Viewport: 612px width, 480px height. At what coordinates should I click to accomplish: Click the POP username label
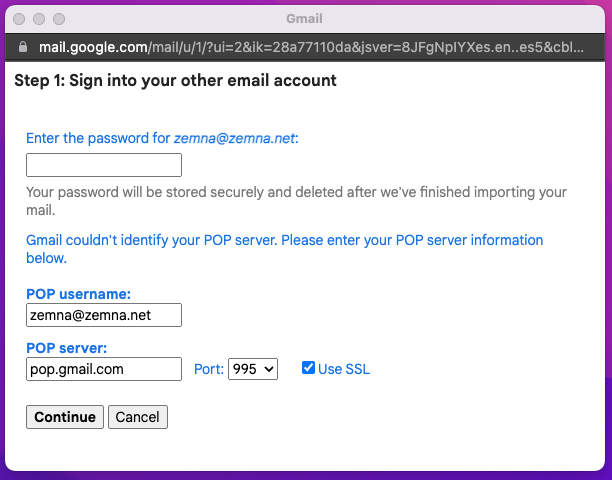click(x=78, y=294)
